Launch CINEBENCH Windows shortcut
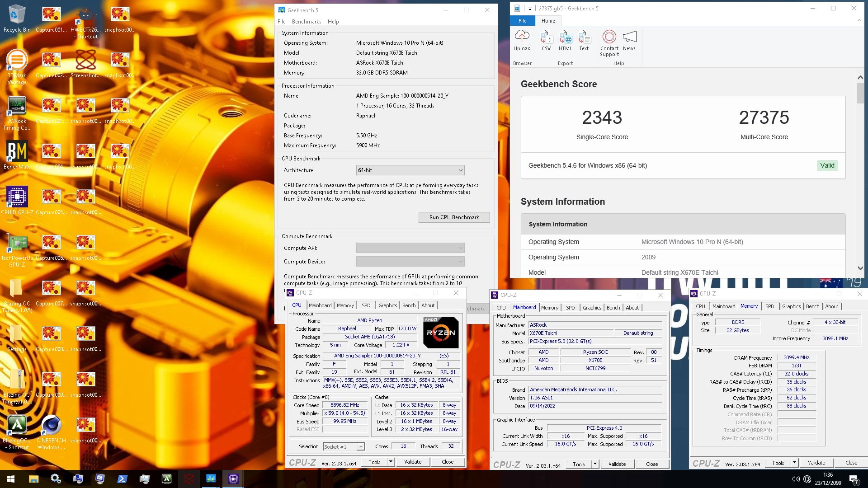 (51, 433)
